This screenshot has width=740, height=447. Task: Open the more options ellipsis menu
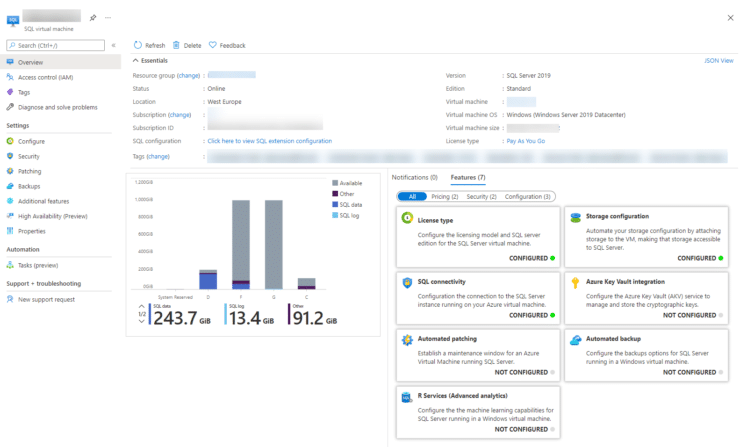108,17
